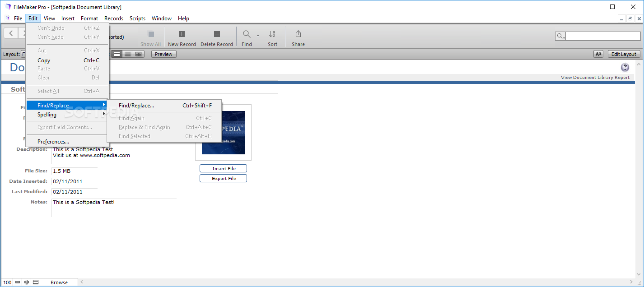Click the Last Modified field
The height and width of the screenshot is (287, 644).
(75, 192)
